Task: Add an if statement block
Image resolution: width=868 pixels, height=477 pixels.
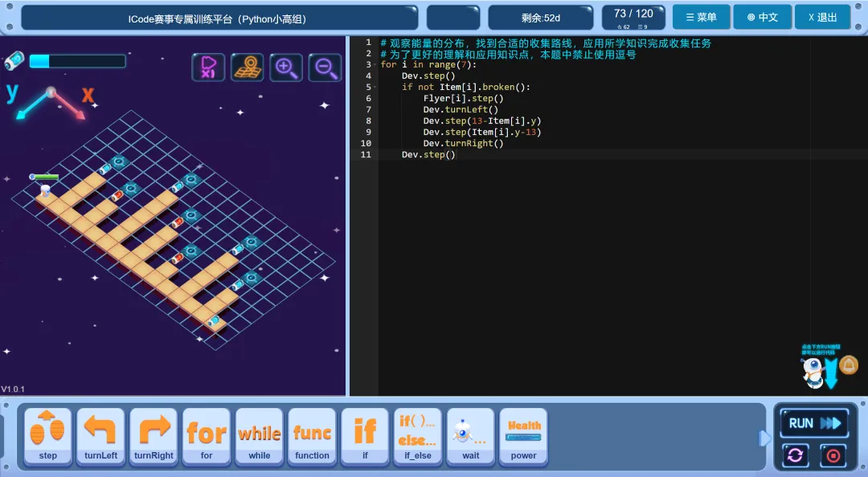Action: click(x=365, y=436)
